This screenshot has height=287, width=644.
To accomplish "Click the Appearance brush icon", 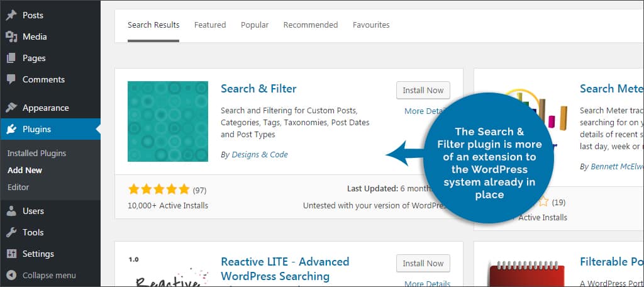I will click(x=11, y=108).
